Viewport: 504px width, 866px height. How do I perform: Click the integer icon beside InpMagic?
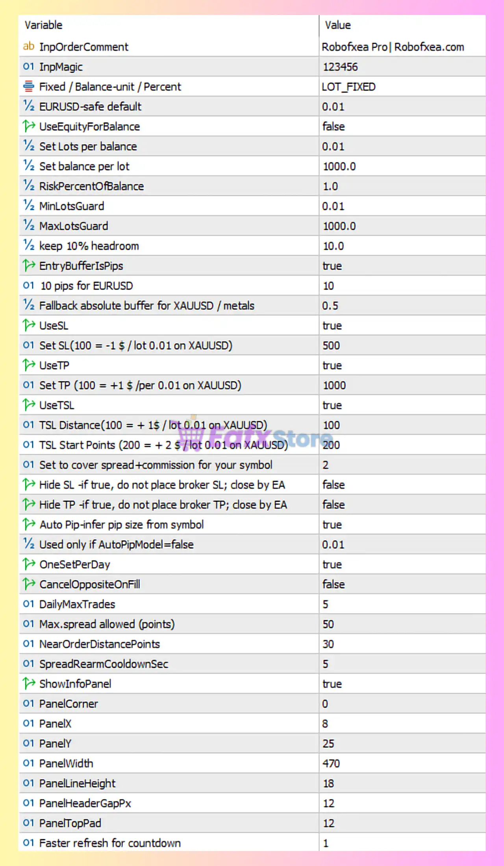coord(28,67)
